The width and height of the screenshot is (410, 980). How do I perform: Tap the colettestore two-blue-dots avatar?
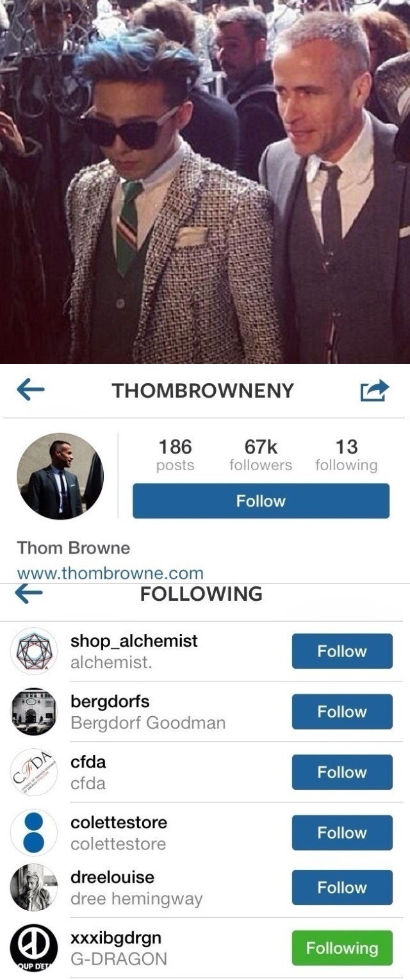click(x=34, y=833)
